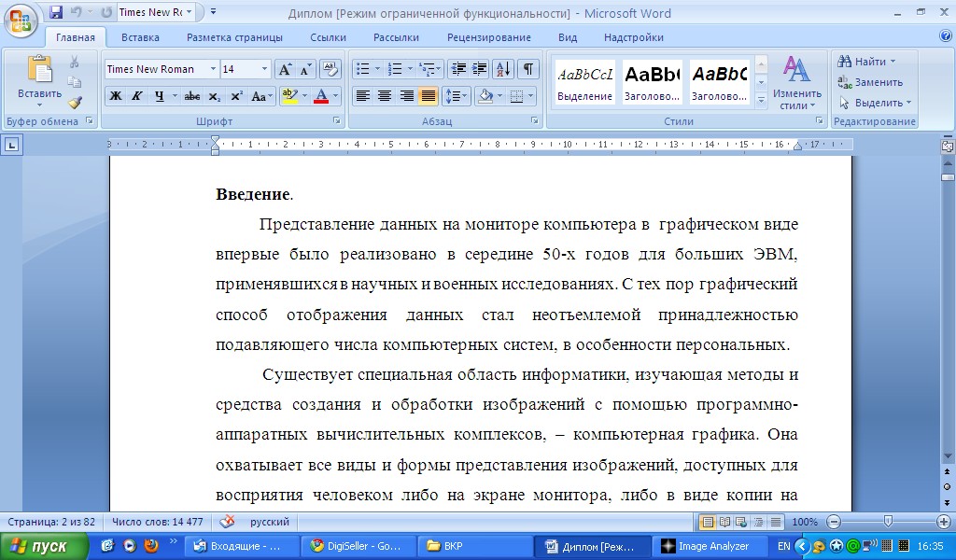Toggle italic formatting with the К button
This screenshot has width=956, height=560.
(136, 96)
